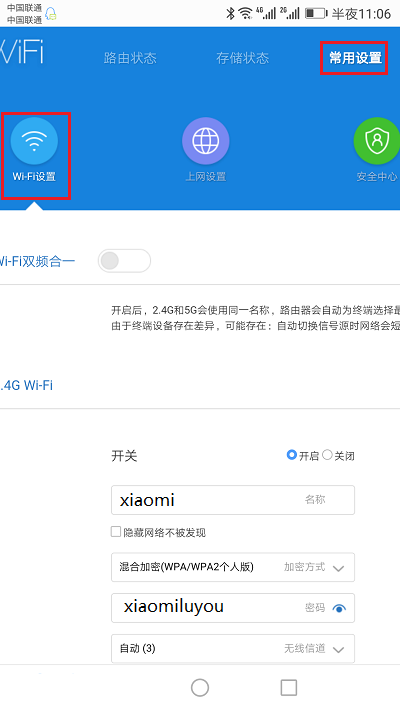Toggle password visibility eye icon
The height and width of the screenshot is (711, 400).
pos(339,608)
